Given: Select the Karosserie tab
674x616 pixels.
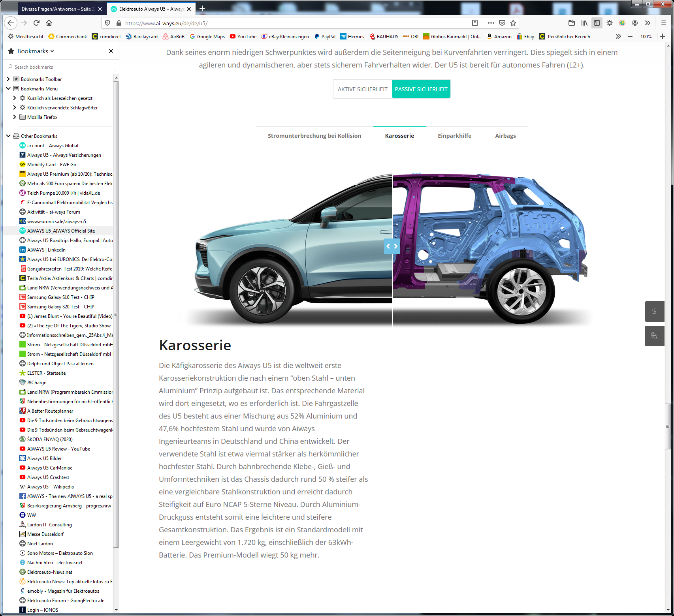Looking at the screenshot, I should point(399,136).
